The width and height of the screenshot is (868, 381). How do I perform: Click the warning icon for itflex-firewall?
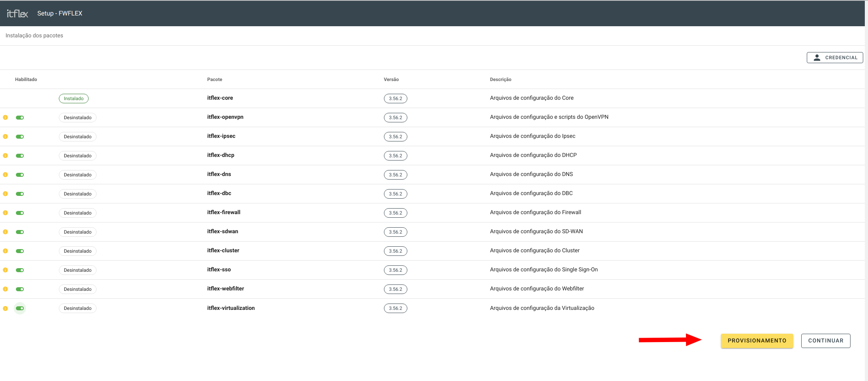(6, 213)
